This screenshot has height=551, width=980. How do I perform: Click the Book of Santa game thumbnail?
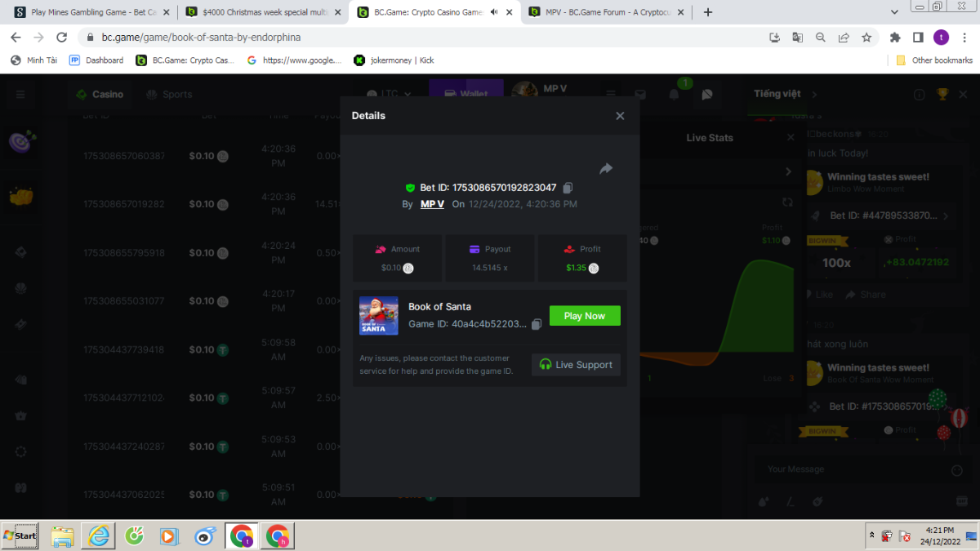(379, 316)
